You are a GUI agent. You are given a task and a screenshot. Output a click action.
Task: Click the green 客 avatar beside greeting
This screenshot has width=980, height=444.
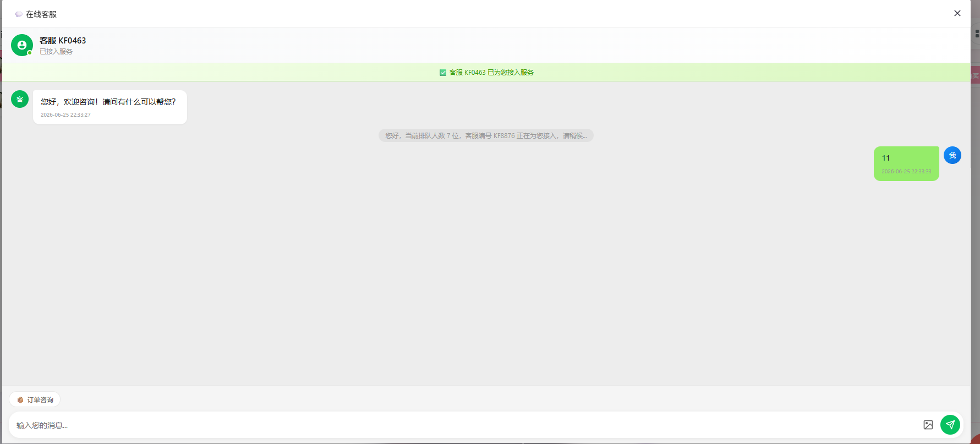pos(20,99)
